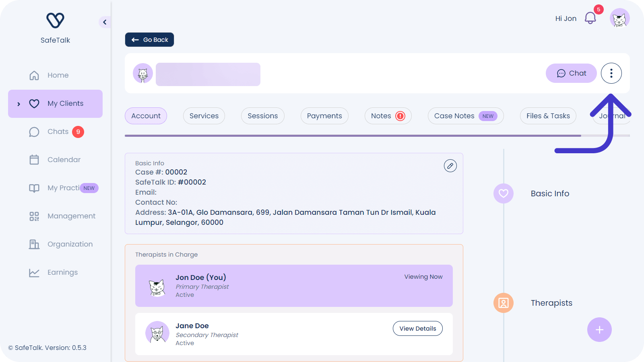The image size is (644, 362).
Task: Open Chats in the sidebar
Action: click(58, 132)
